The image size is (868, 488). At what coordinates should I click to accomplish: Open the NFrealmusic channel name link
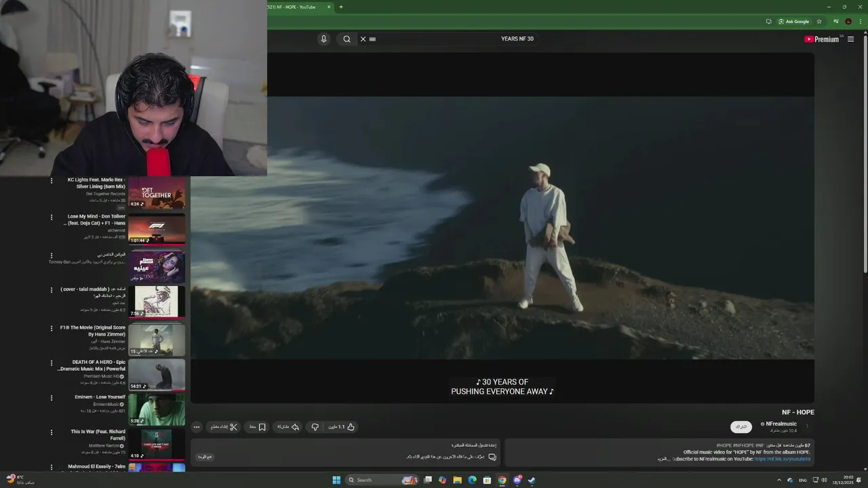pos(781,424)
